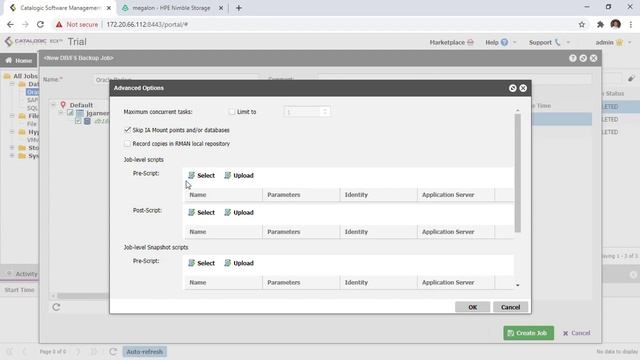Click the Not secure warning icon
Viewport: 640px width, 360px height.
coord(59,24)
